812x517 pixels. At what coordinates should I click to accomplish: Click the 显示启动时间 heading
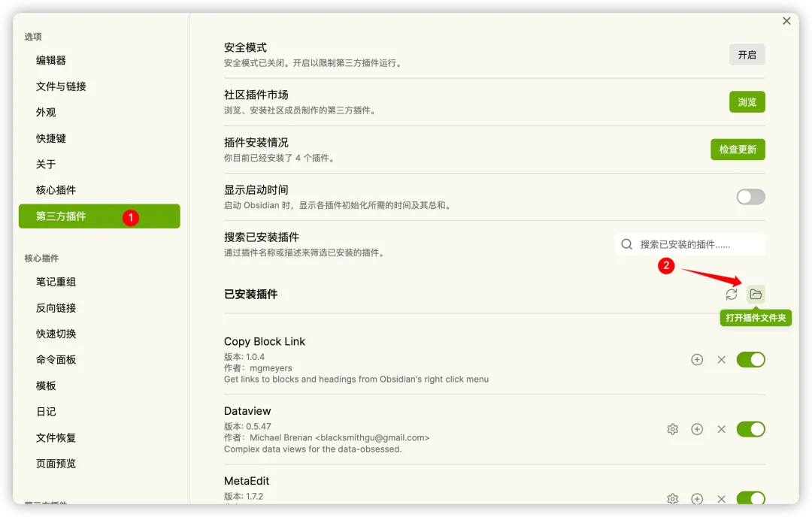point(256,190)
